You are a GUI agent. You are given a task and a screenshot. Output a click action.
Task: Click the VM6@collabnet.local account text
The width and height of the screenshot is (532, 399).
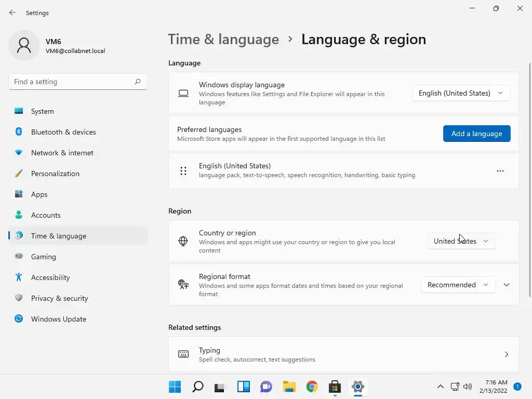[x=75, y=51]
